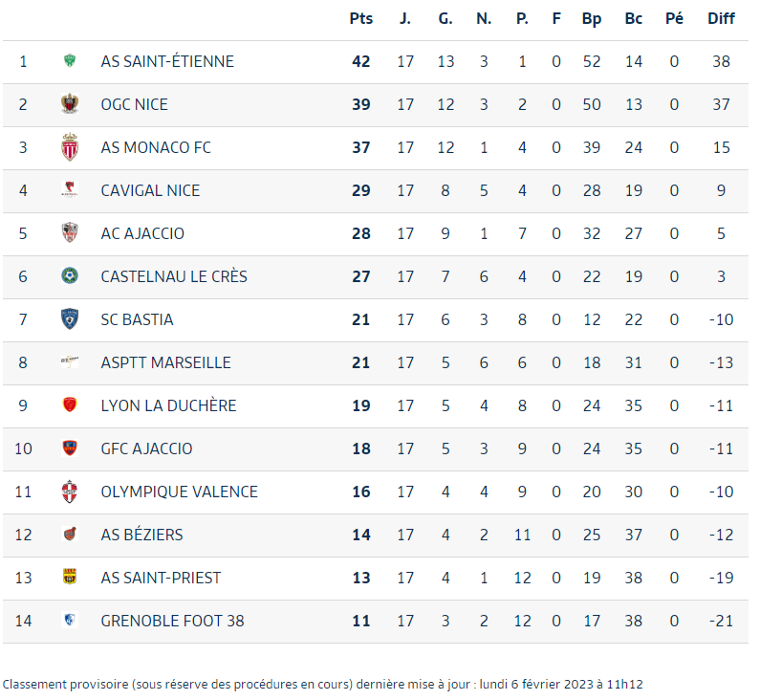Select the AS BÉZIERS team name

click(x=142, y=535)
